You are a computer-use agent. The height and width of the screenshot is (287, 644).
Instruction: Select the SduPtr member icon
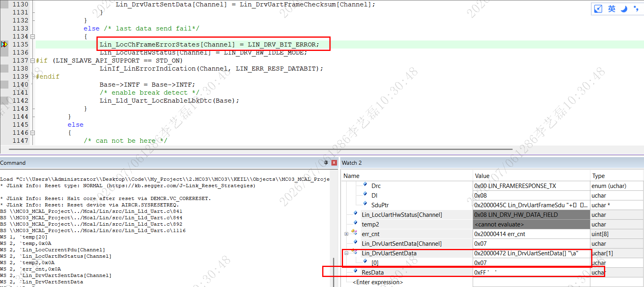tap(365, 204)
